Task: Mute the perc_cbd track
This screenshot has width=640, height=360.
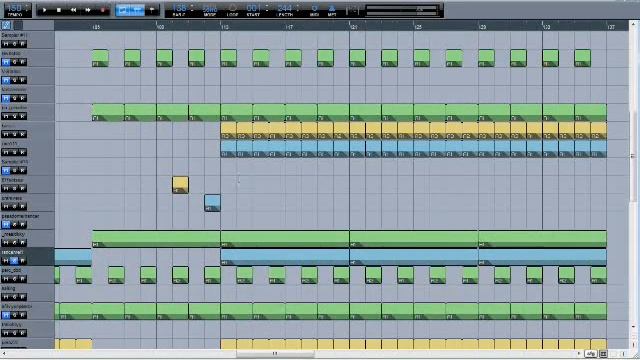Action: point(6,279)
